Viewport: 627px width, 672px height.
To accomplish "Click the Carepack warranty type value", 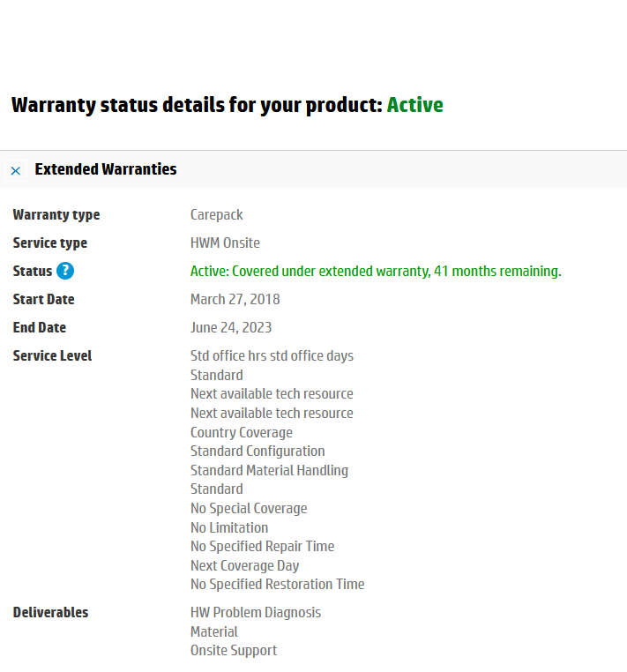I will 216,214.
